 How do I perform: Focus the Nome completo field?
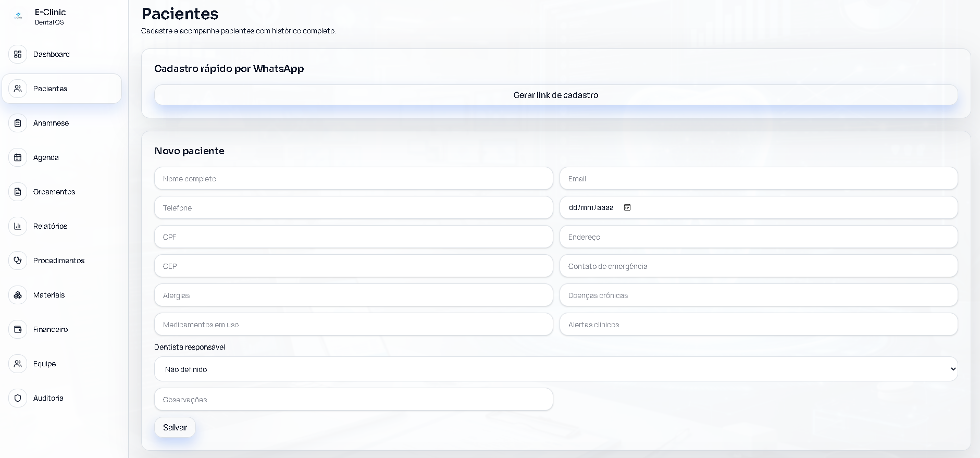[x=354, y=178]
